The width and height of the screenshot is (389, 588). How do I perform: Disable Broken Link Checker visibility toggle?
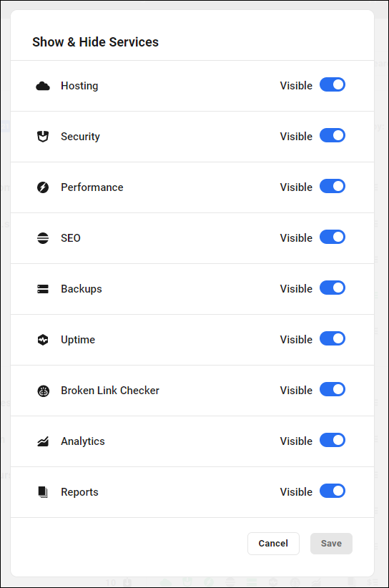coord(333,390)
